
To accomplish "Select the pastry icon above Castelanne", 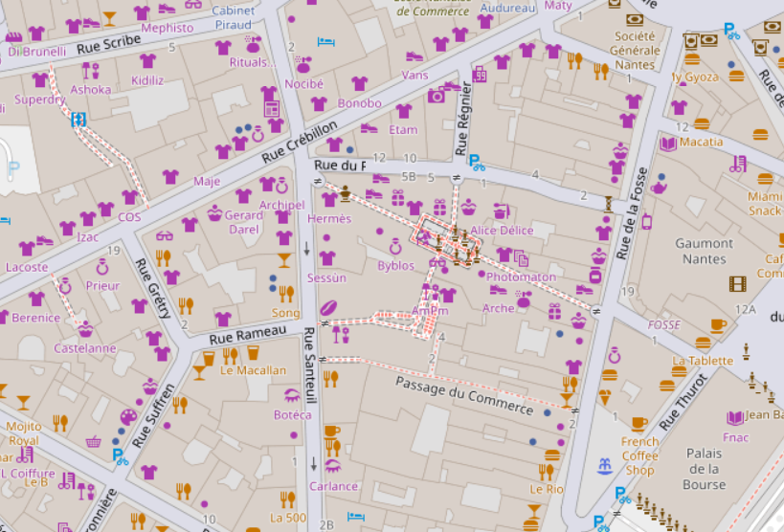I will [85, 329].
